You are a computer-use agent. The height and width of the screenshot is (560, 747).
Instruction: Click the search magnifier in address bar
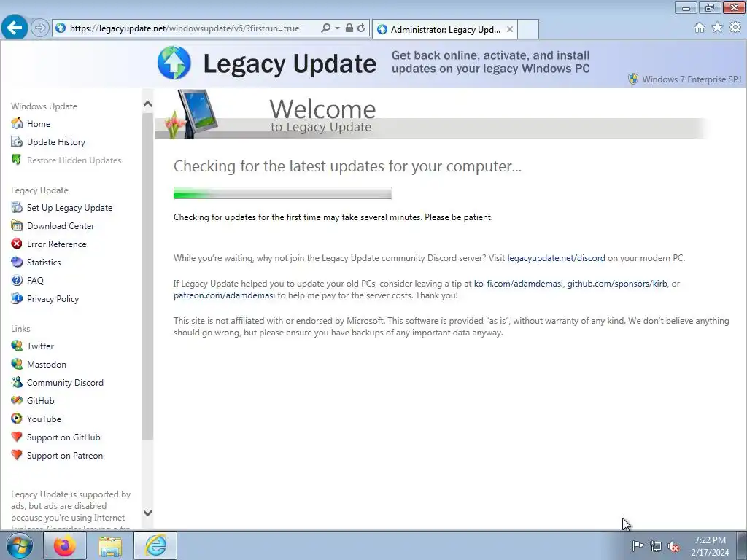326,28
